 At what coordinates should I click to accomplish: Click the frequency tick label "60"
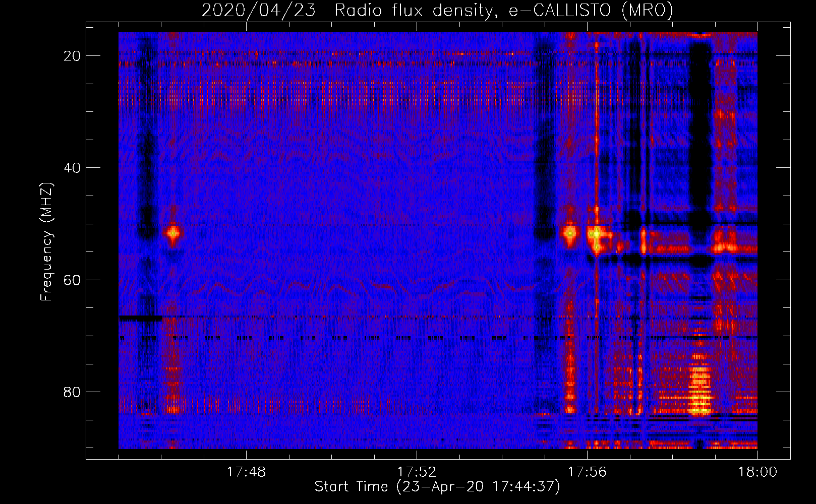72,280
